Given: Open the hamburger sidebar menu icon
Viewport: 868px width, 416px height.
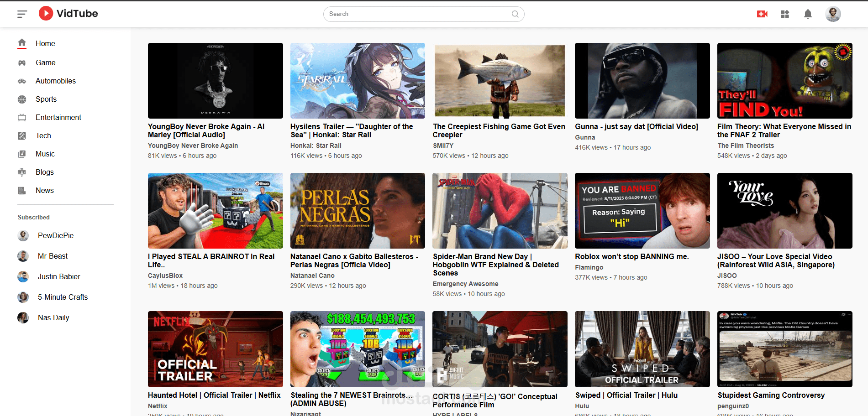Looking at the screenshot, I should 22,14.
